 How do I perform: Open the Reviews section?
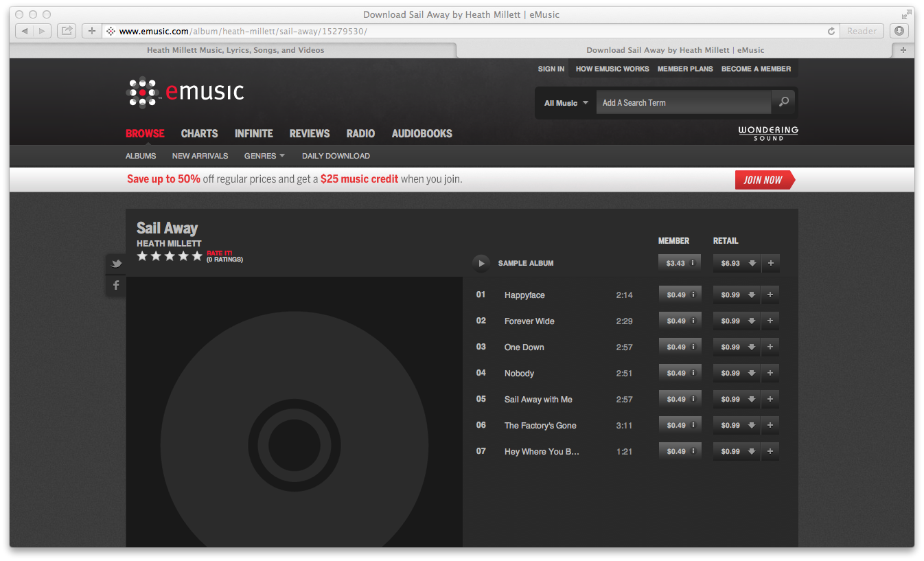(310, 133)
